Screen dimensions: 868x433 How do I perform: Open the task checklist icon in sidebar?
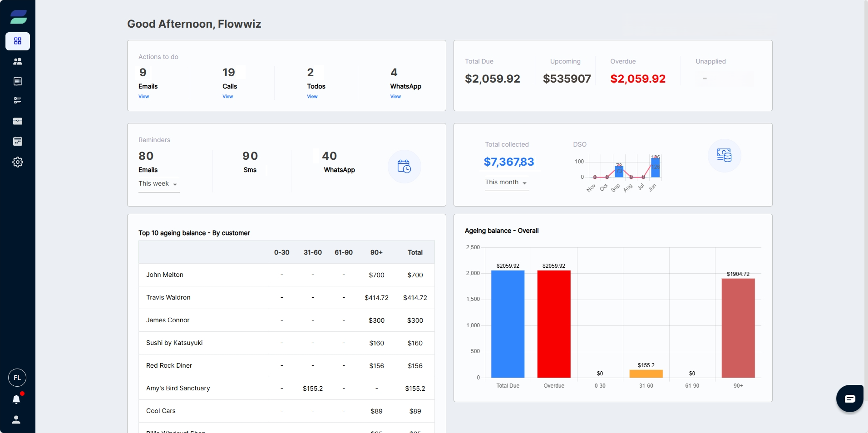[x=18, y=101]
